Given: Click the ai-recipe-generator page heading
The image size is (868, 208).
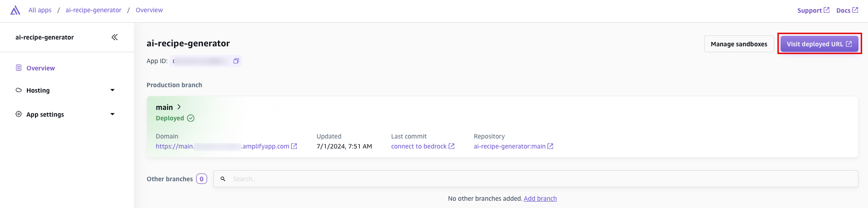Looking at the screenshot, I should (x=188, y=43).
